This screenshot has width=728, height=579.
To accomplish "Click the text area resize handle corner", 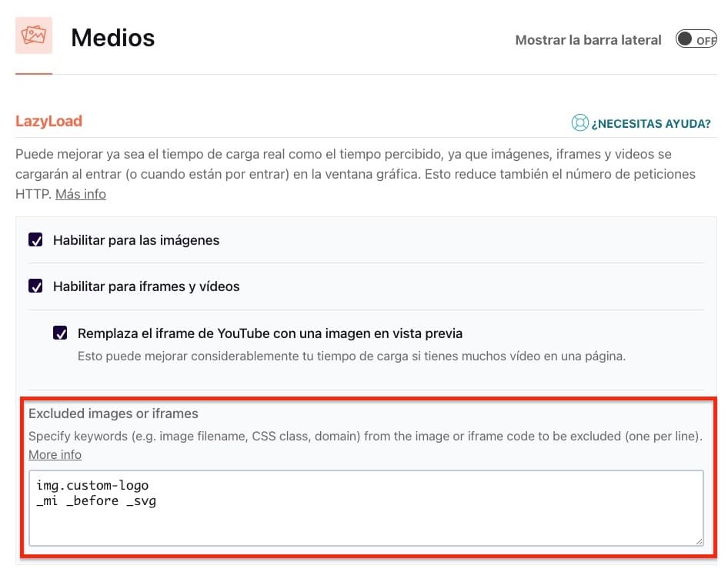I will click(x=699, y=541).
